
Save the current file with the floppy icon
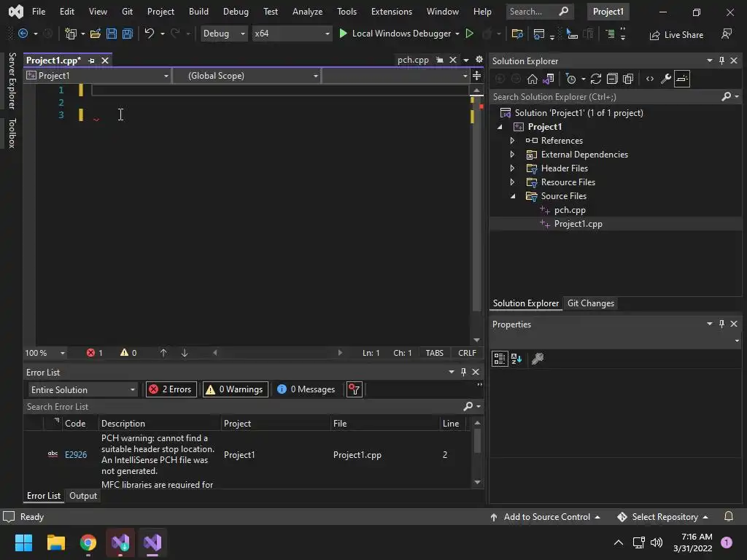pos(112,34)
